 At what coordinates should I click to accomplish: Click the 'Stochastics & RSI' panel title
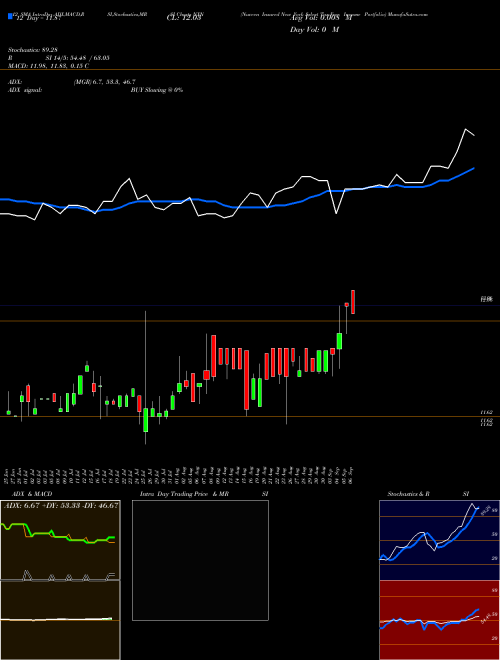tap(428, 494)
